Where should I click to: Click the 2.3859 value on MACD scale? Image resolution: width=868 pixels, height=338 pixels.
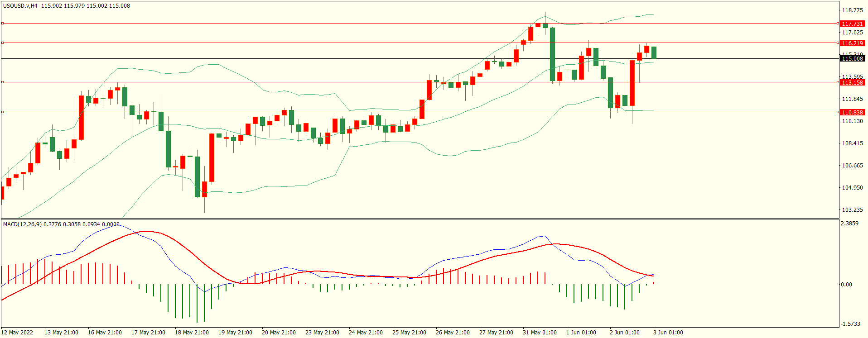tap(849, 224)
